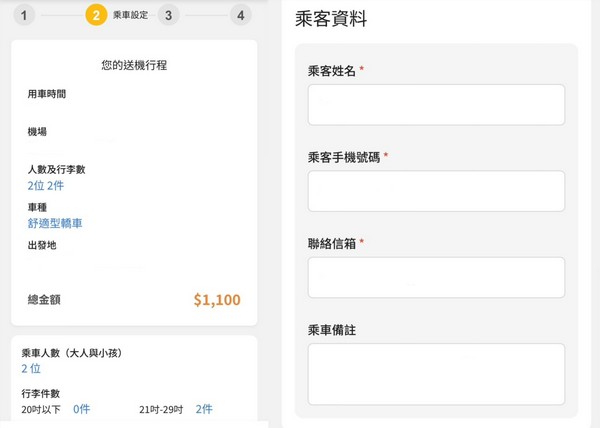Change car type 舒適型轎車
The height and width of the screenshot is (428, 600).
(55, 223)
